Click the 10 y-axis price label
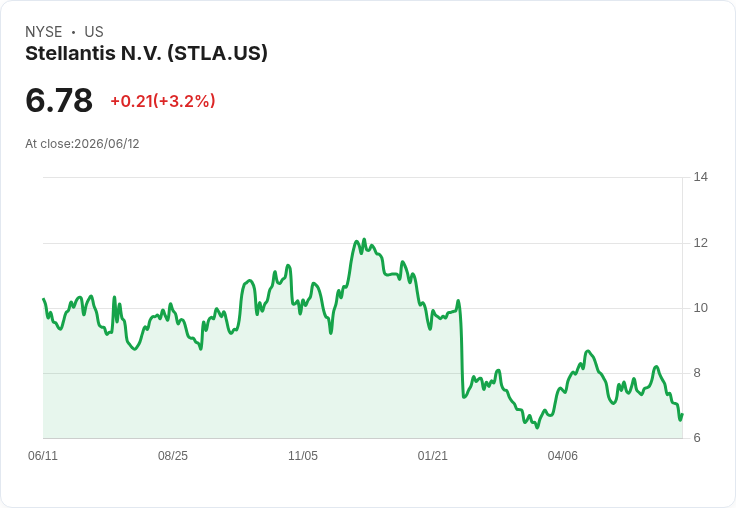 [701, 308]
